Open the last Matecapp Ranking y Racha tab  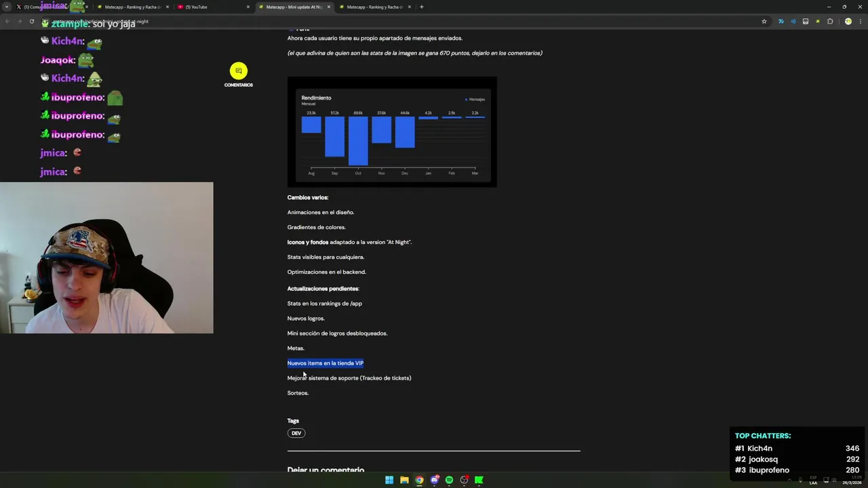pos(374,7)
